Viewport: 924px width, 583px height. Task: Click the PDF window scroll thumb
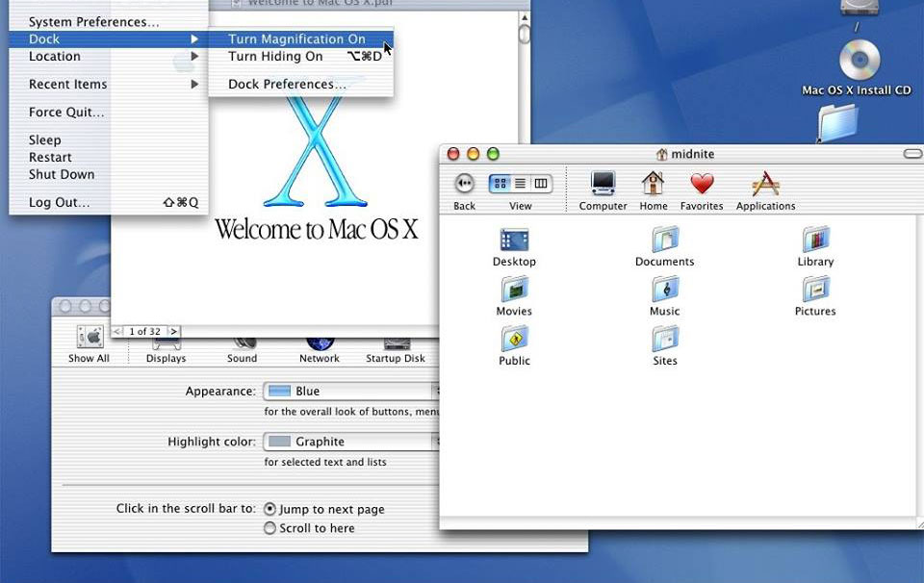[x=525, y=34]
